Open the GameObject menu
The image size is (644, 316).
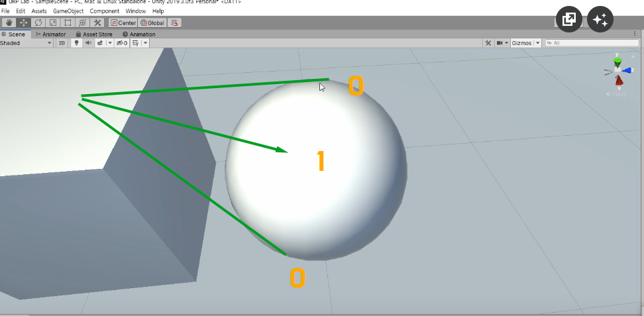pos(68,11)
